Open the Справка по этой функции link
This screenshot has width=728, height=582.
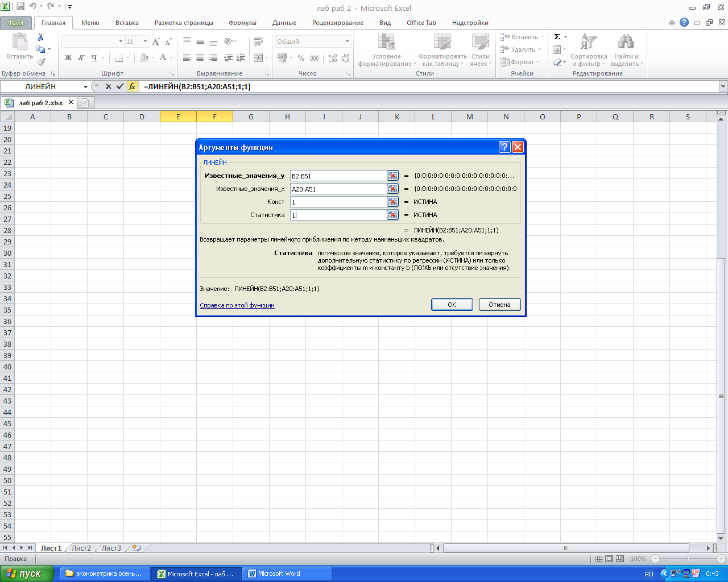(x=237, y=305)
